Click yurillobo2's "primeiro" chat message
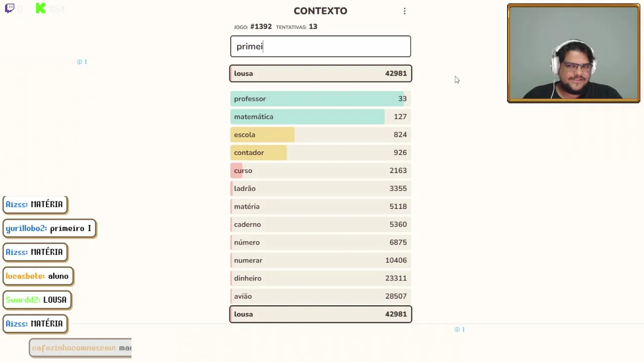 pyautogui.click(x=49, y=228)
